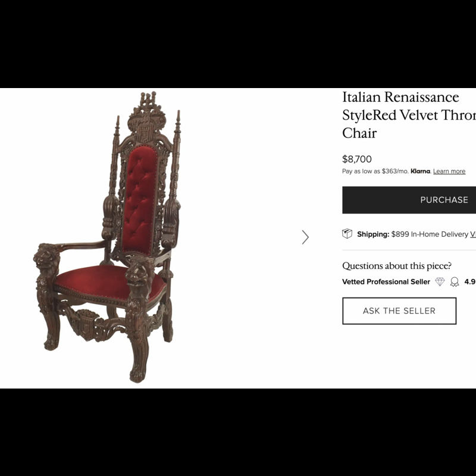Image resolution: width=476 pixels, height=476 pixels.
Task: Open the throne chair product image
Action: (x=107, y=237)
